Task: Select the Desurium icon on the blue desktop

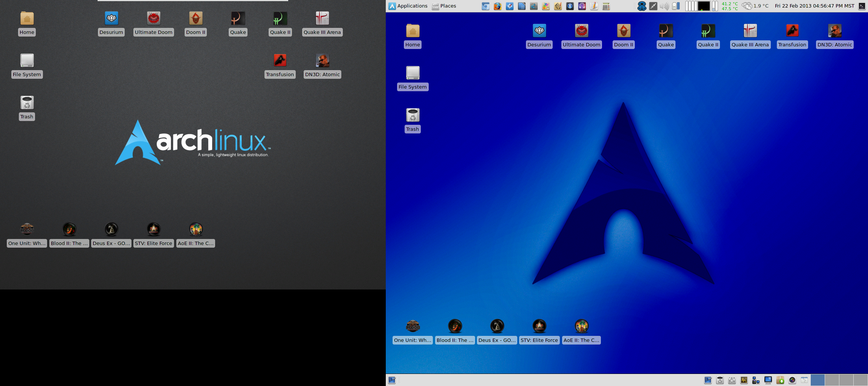Action: pyautogui.click(x=539, y=36)
